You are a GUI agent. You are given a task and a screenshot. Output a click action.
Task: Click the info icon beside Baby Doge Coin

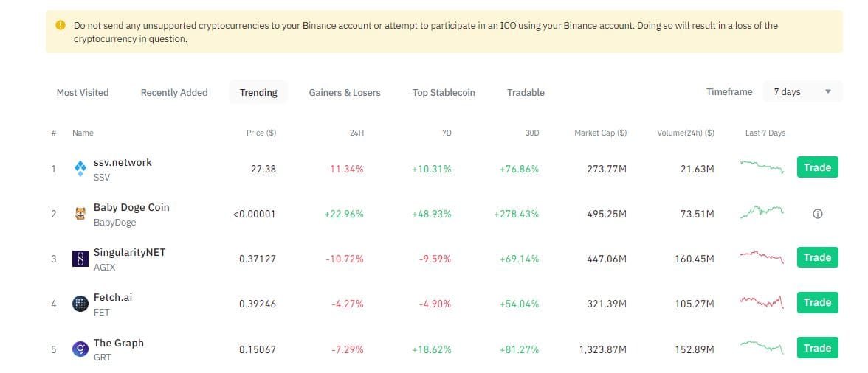click(x=817, y=214)
